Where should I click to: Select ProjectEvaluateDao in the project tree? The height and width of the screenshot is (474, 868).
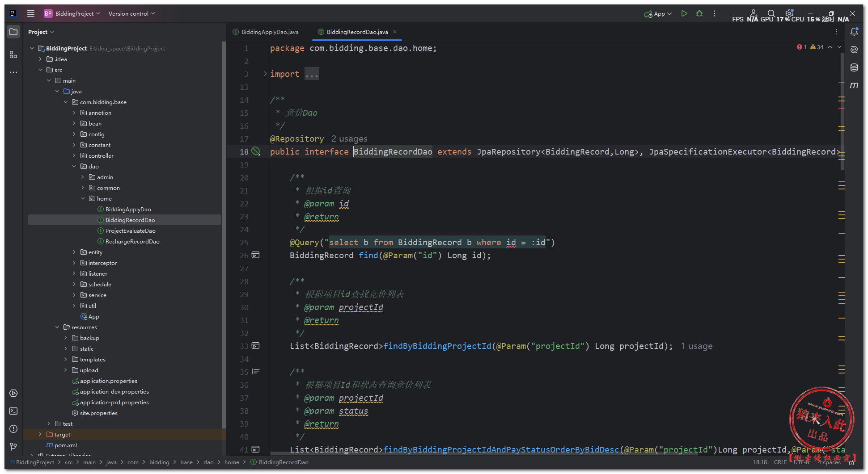pos(130,231)
